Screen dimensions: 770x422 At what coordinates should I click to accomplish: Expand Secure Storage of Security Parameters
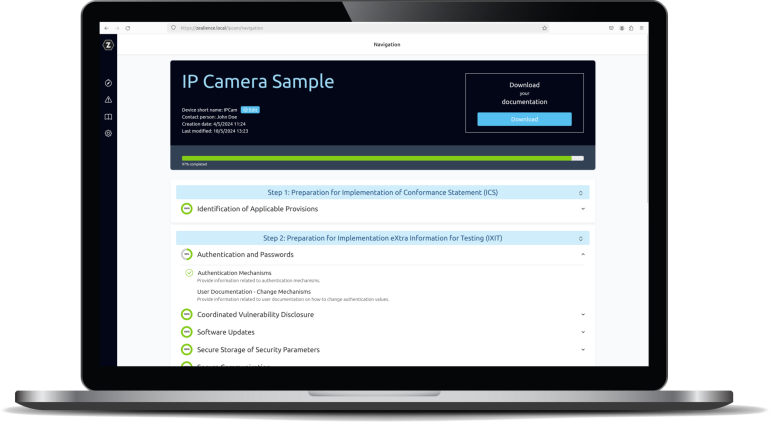(x=582, y=350)
